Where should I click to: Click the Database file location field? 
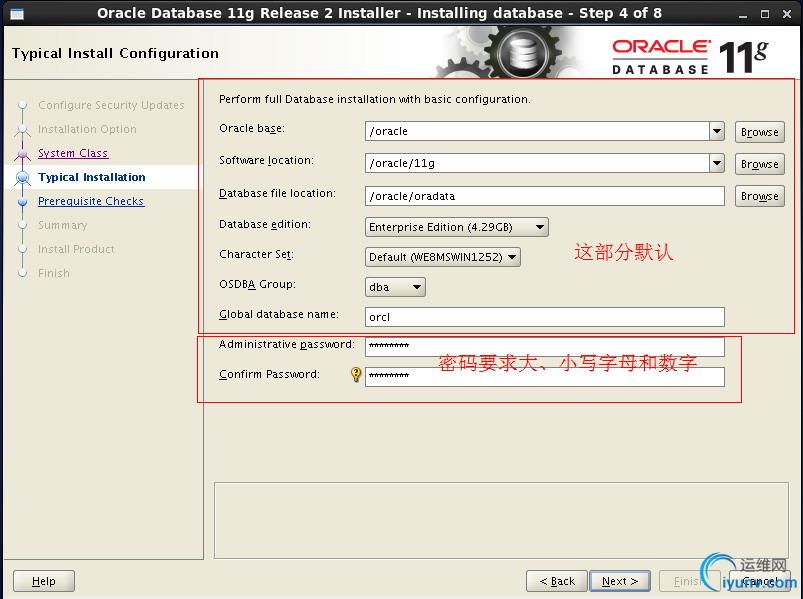(x=545, y=196)
